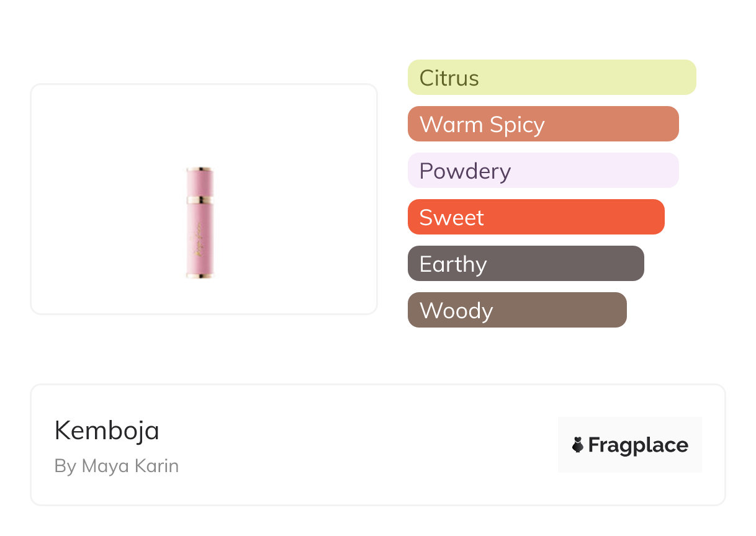Select the Citrus accord bar
This screenshot has height=536, width=756.
[552, 78]
